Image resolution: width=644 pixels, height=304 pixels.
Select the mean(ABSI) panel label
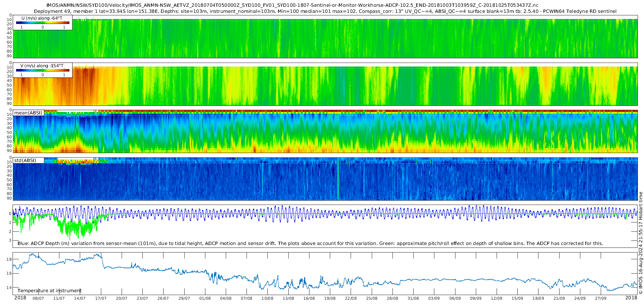pos(28,113)
